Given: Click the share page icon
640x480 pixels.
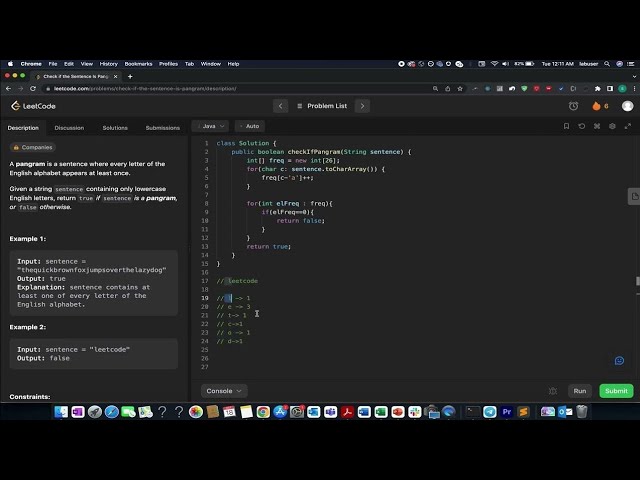Looking at the screenshot, I should pyautogui.click(x=448, y=89).
